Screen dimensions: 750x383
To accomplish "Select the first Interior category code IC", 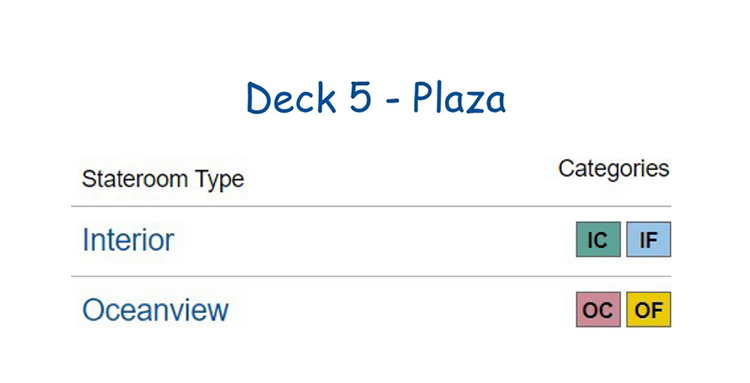I will coord(598,240).
